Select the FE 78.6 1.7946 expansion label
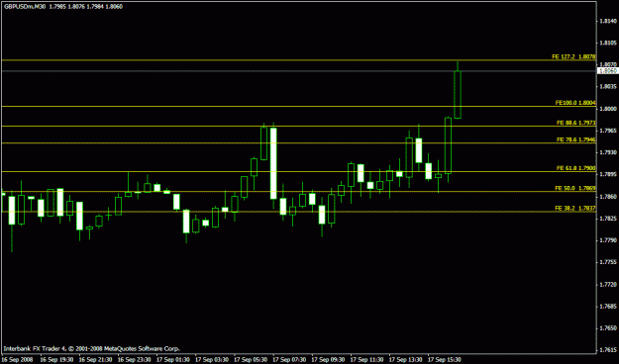This screenshot has width=619, height=364. coord(575,139)
